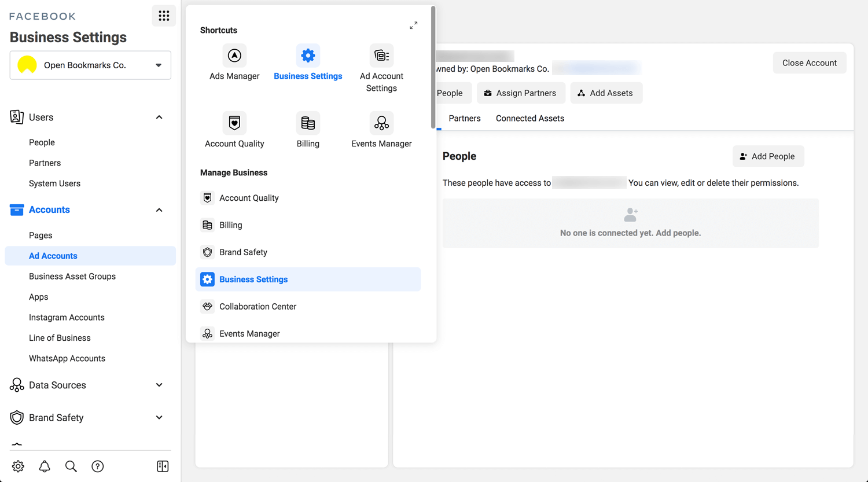Open Ads Manager shortcut icon
The width and height of the screenshot is (868, 482).
(x=234, y=56)
